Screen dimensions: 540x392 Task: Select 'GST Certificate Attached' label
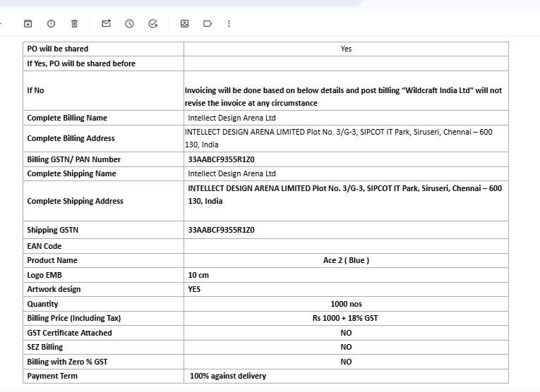[x=70, y=333]
